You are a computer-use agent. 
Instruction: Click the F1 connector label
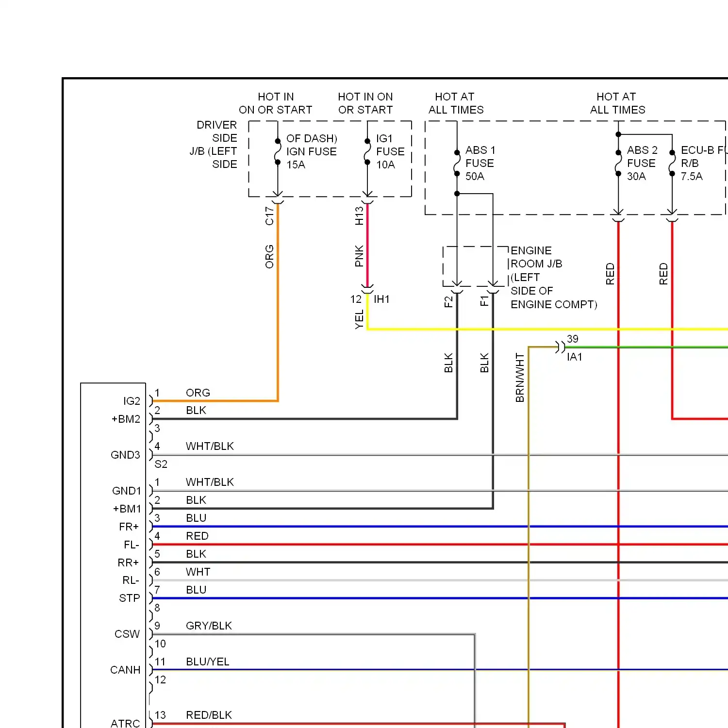tap(484, 301)
